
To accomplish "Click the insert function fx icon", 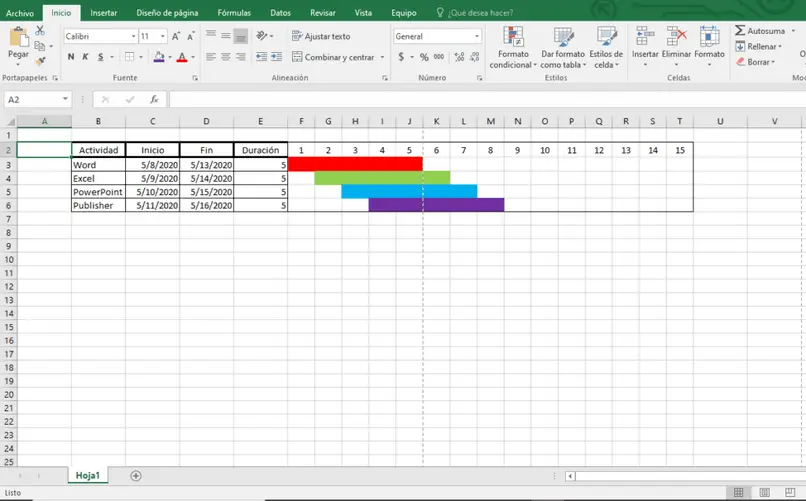I will click(154, 99).
